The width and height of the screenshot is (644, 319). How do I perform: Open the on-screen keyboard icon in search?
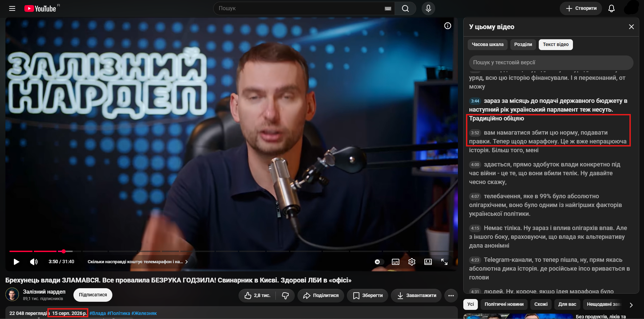(x=388, y=8)
